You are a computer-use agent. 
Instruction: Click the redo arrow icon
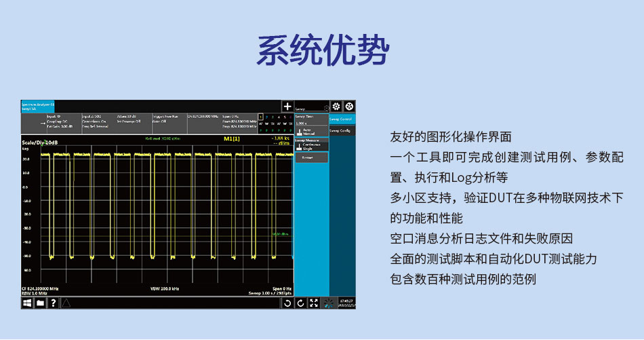click(x=300, y=303)
